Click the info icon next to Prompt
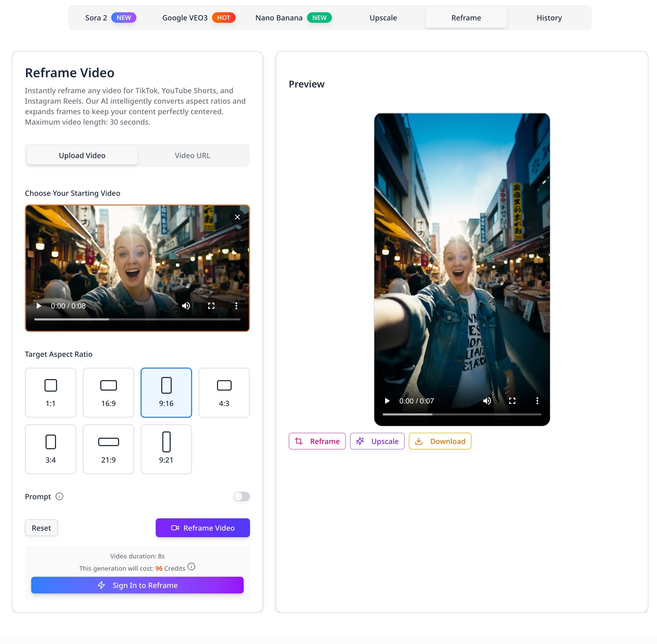This screenshot has width=657, height=644. [x=59, y=496]
